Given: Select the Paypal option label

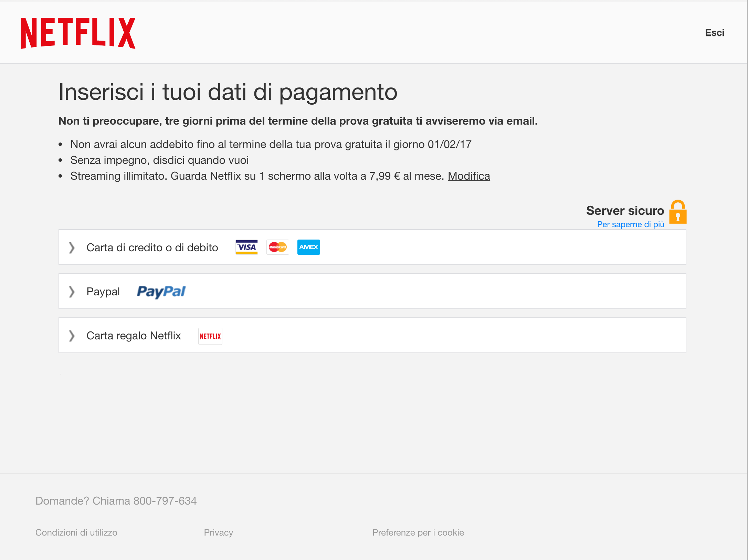Looking at the screenshot, I should coord(103,292).
